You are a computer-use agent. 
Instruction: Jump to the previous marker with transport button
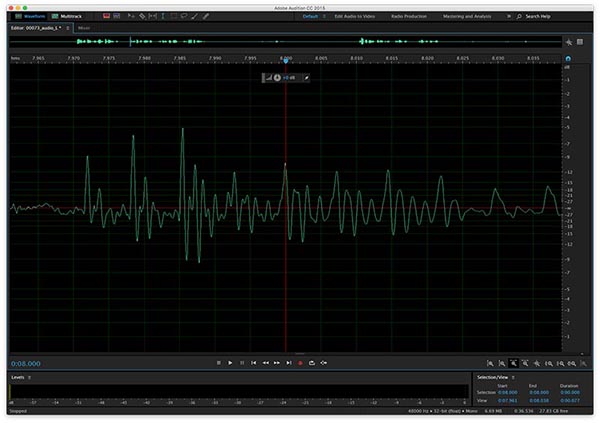(x=254, y=362)
